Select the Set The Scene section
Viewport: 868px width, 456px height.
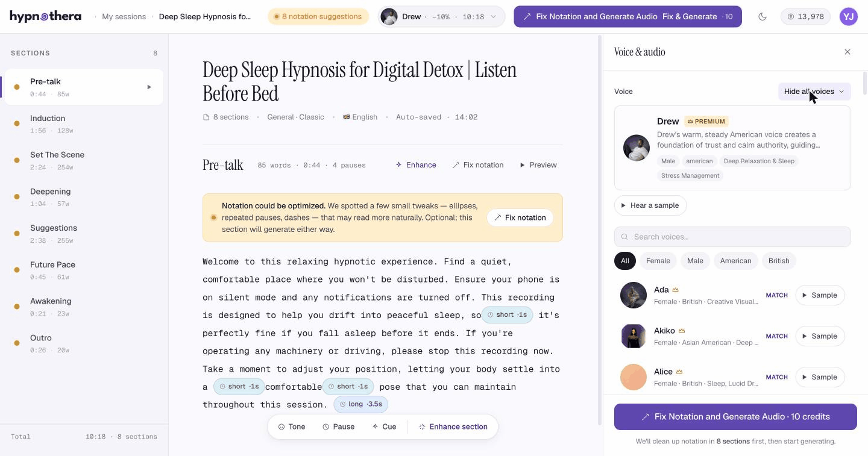[x=84, y=161]
